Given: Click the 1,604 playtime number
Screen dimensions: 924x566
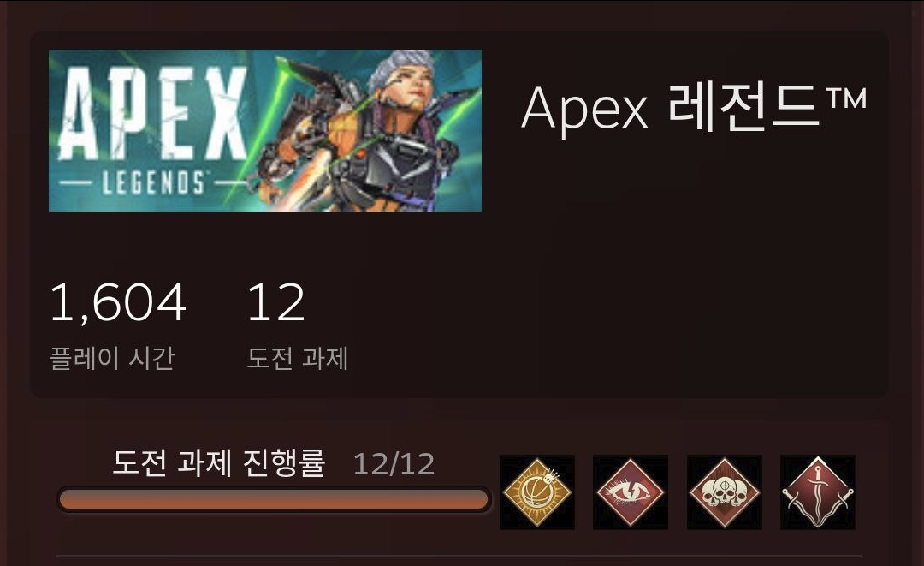Looking at the screenshot, I should point(118,302).
